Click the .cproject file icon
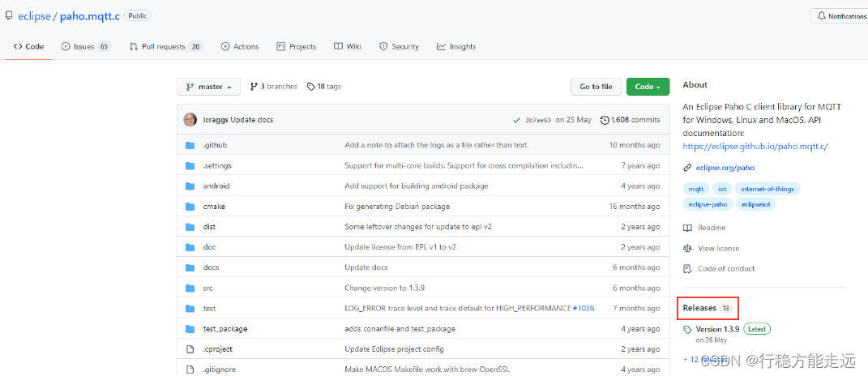 point(190,349)
